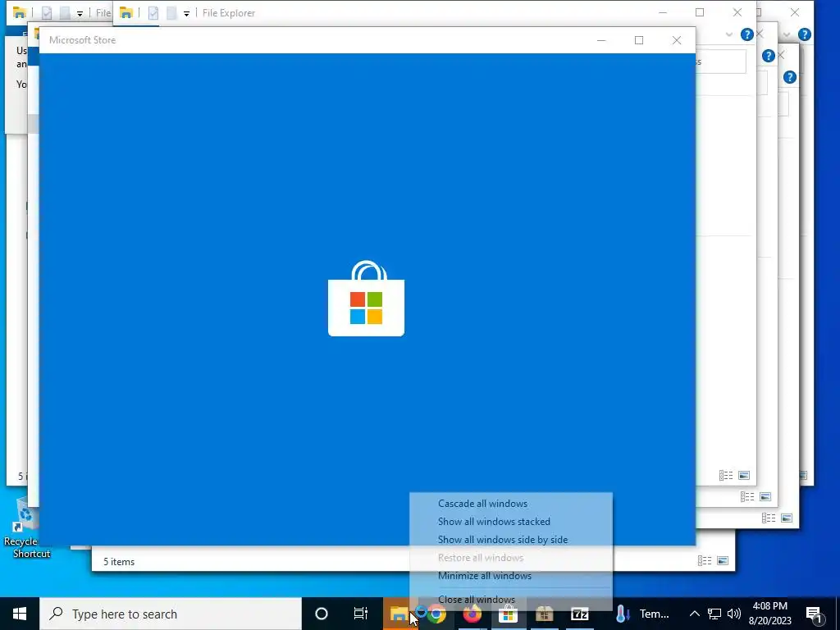Maximize the Microsoft Store window

click(x=638, y=40)
